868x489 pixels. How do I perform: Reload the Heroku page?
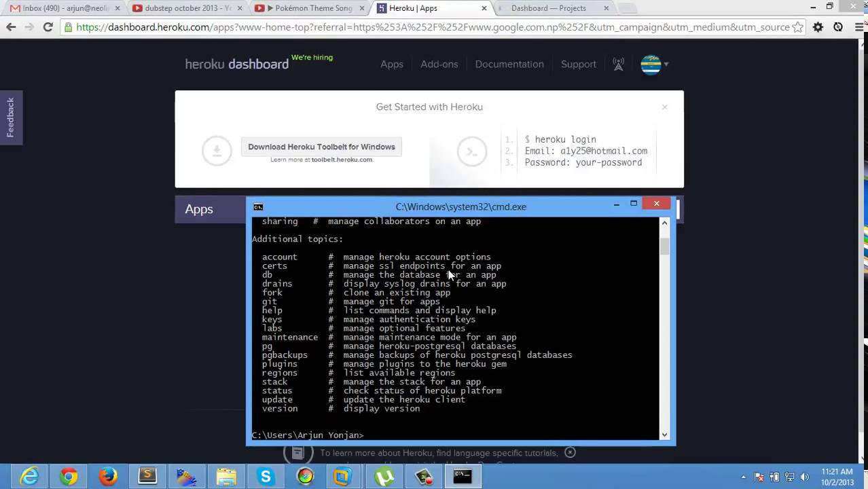click(x=48, y=27)
